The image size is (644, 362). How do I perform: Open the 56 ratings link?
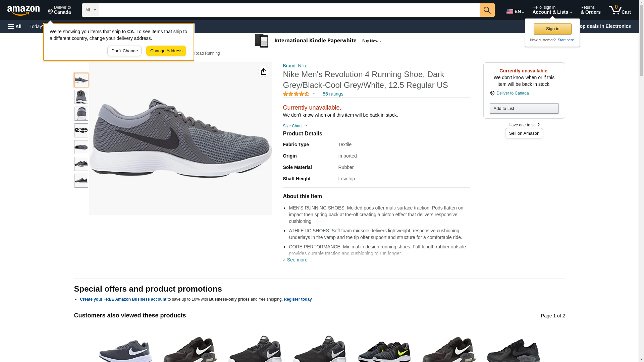point(332,94)
